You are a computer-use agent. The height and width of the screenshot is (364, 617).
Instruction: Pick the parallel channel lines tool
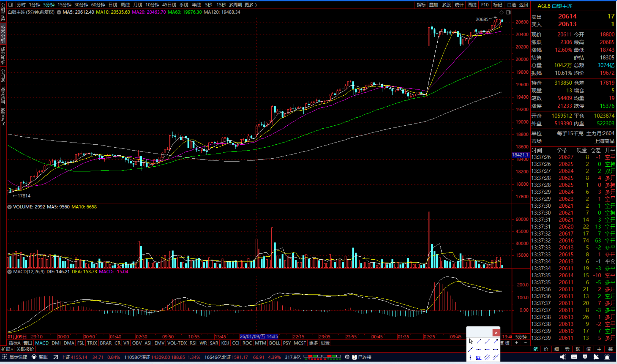pos(487,357)
